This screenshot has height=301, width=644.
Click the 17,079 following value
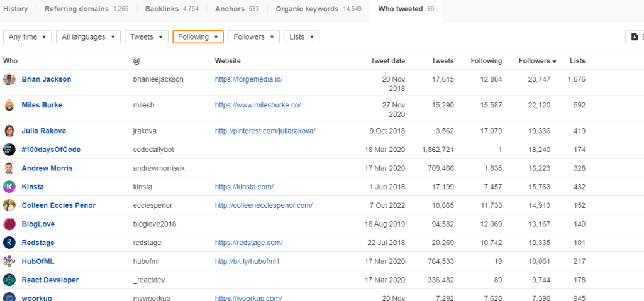tap(491, 131)
